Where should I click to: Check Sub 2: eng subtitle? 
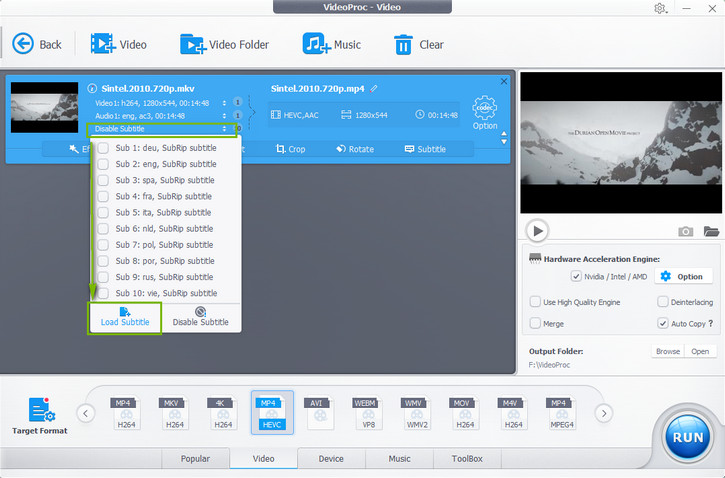pyautogui.click(x=103, y=164)
